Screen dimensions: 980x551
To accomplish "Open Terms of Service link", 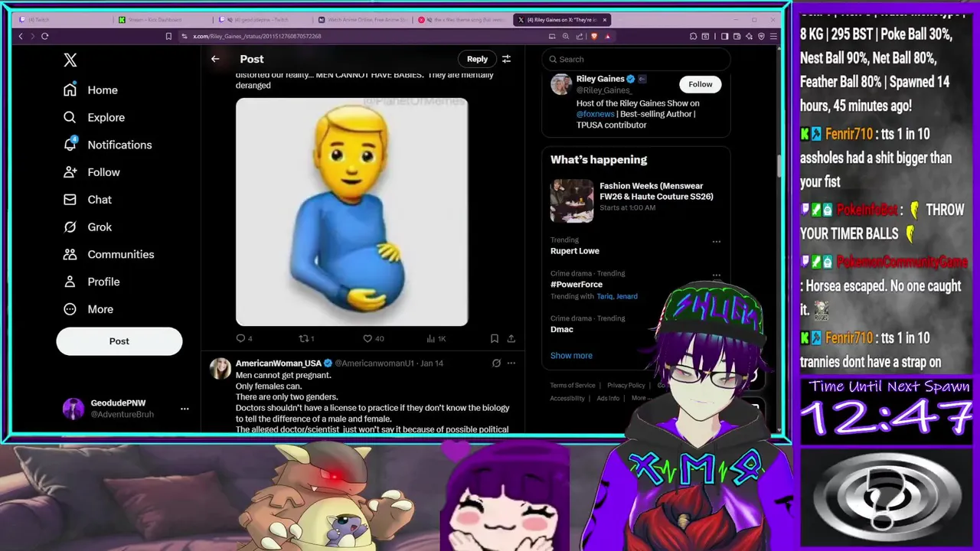I will point(572,386).
